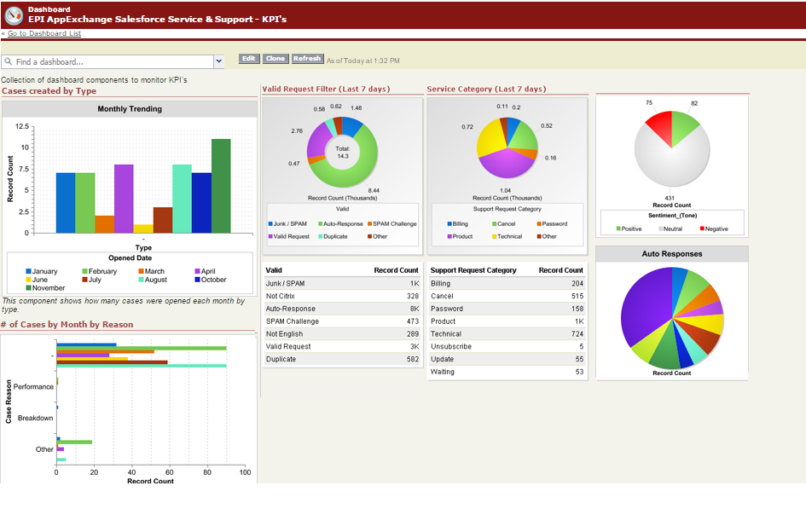
Task: Click the Password legend swatch
Action: tap(539, 224)
